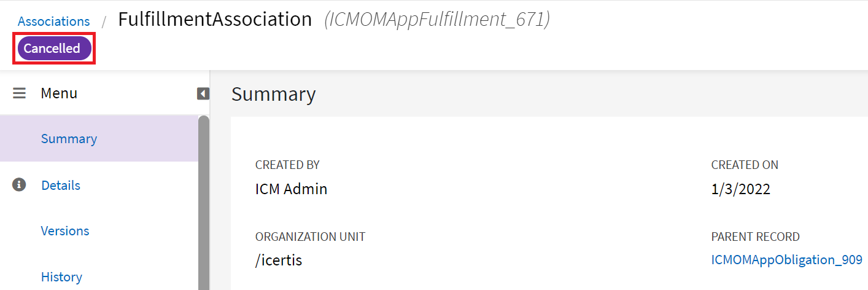Click the 1/3/2022 created-on date
868x290 pixels.
point(740,189)
